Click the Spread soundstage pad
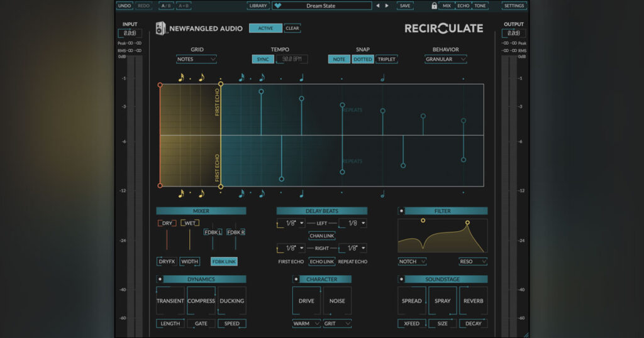The height and width of the screenshot is (338, 644). click(412, 301)
